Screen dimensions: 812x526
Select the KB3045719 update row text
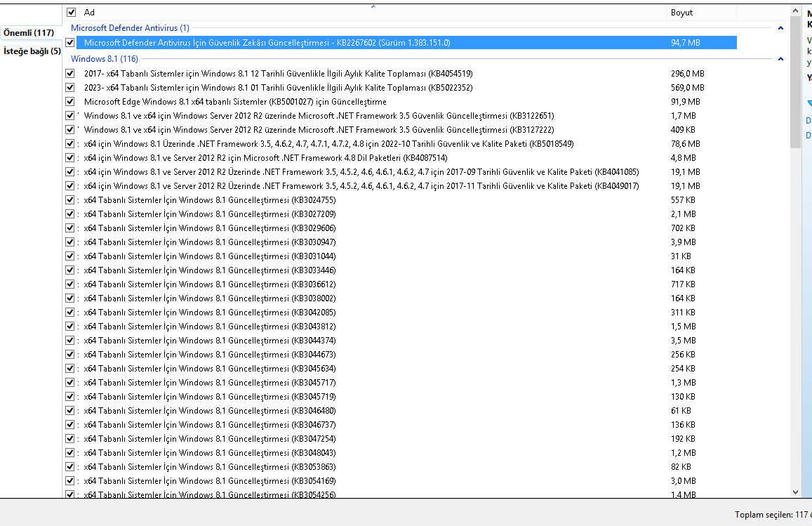click(210, 397)
